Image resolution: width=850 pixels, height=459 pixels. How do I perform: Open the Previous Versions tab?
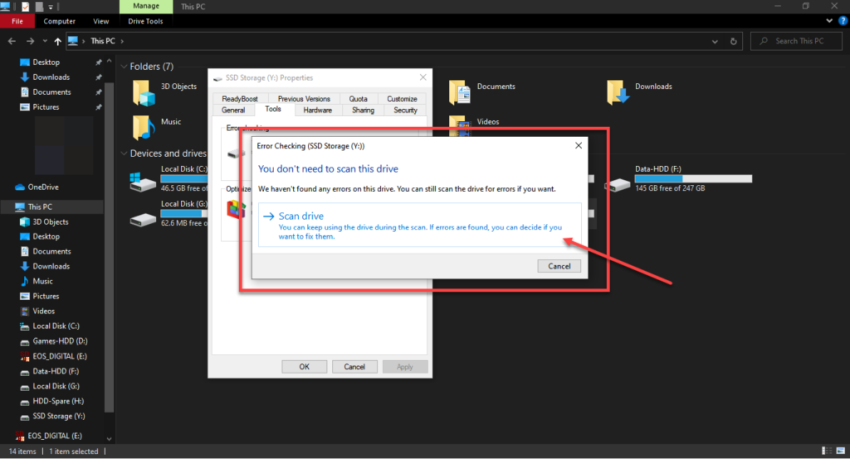(x=304, y=99)
